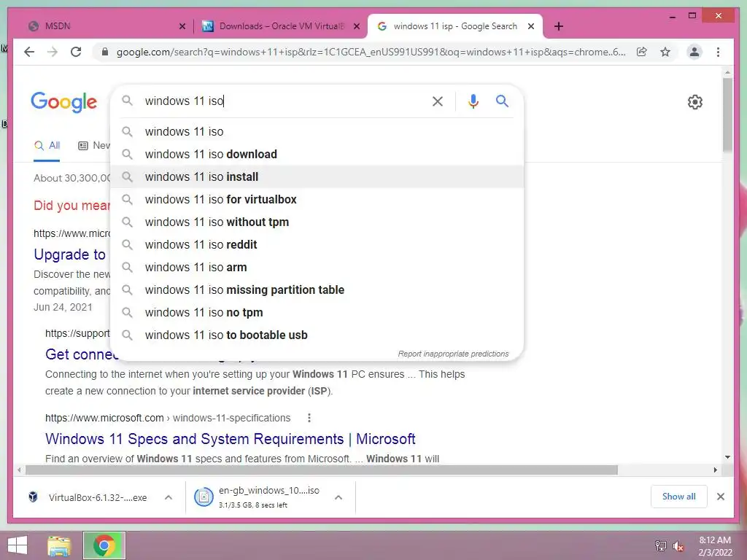Clear the search box text
747x560 pixels.
(x=438, y=101)
